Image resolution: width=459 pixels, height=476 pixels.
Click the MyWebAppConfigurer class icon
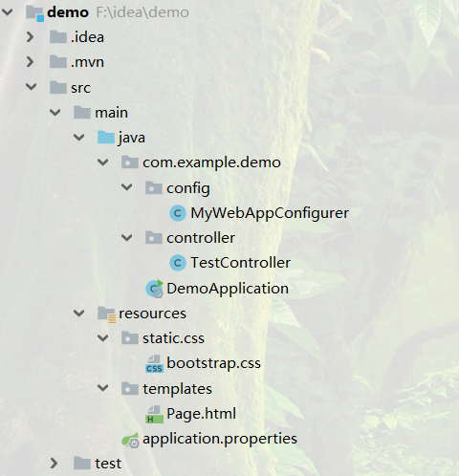click(x=178, y=213)
